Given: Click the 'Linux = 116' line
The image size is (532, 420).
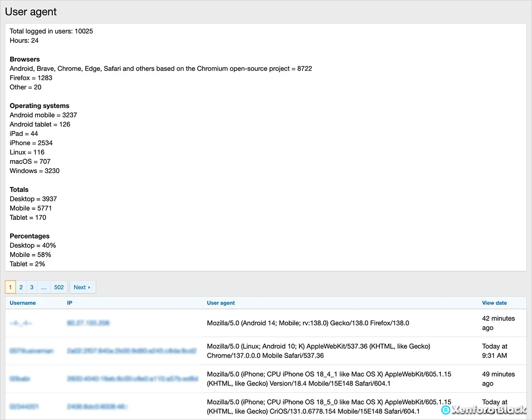Looking at the screenshot, I should pyautogui.click(x=27, y=152).
